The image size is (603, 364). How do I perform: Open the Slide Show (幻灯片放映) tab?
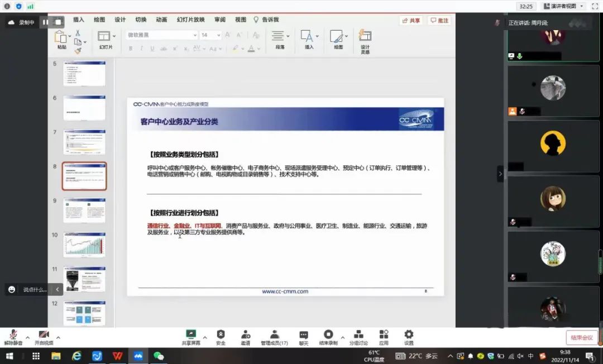coord(191,20)
